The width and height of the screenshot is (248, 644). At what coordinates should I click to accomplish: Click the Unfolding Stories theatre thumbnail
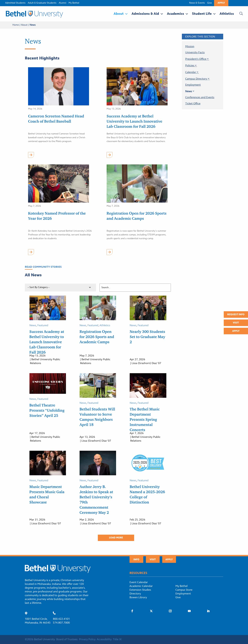tap(48, 383)
